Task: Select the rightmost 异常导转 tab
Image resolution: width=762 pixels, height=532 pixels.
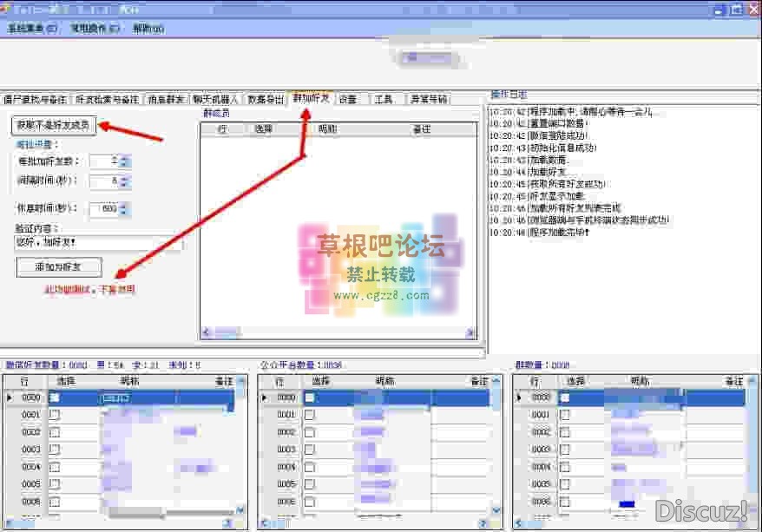Action: [x=429, y=98]
